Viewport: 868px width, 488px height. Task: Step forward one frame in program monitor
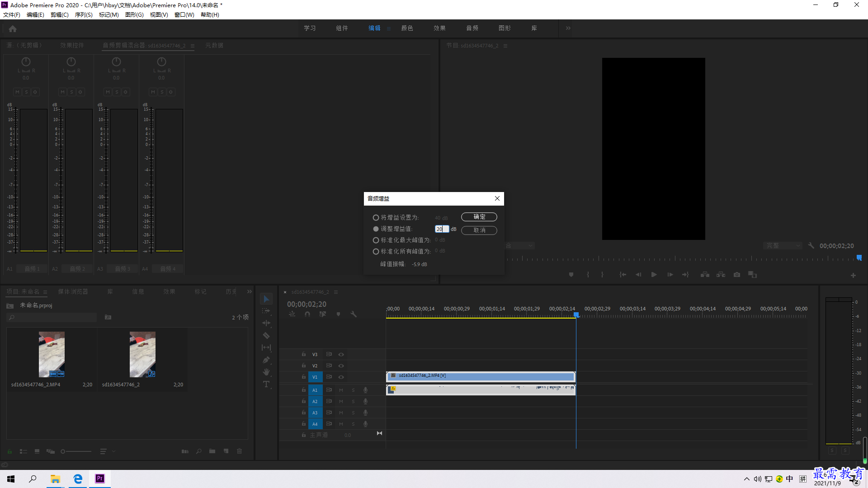(x=670, y=275)
